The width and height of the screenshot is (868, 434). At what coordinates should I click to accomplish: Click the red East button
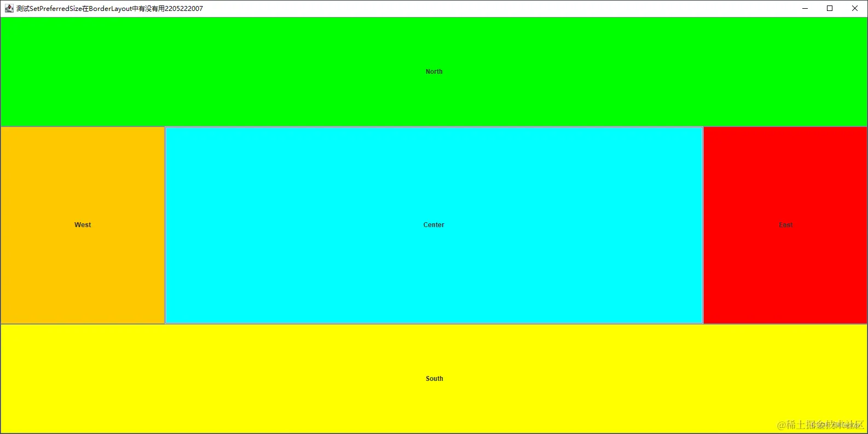point(785,225)
